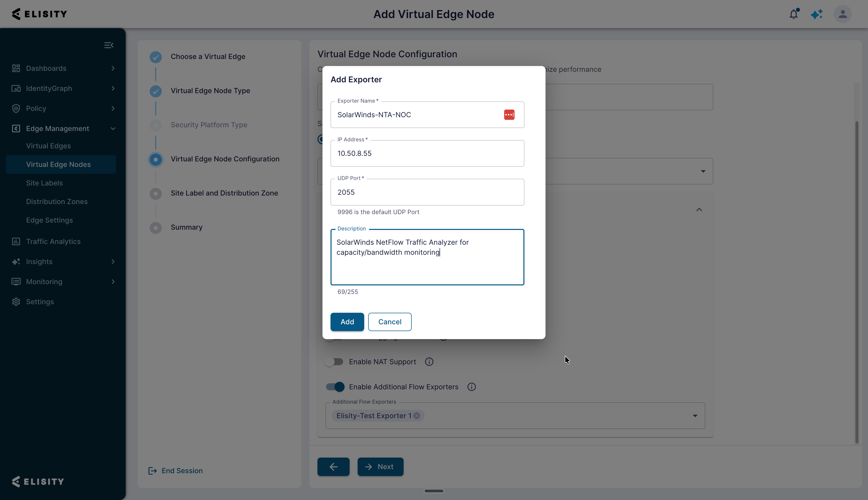868x500 pixels.
Task: Click the Add button in dialog
Action: (347, 322)
